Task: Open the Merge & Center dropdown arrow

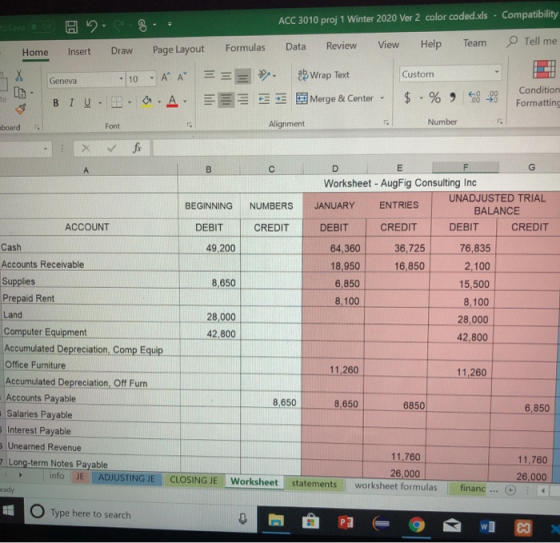Action: pyautogui.click(x=382, y=98)
